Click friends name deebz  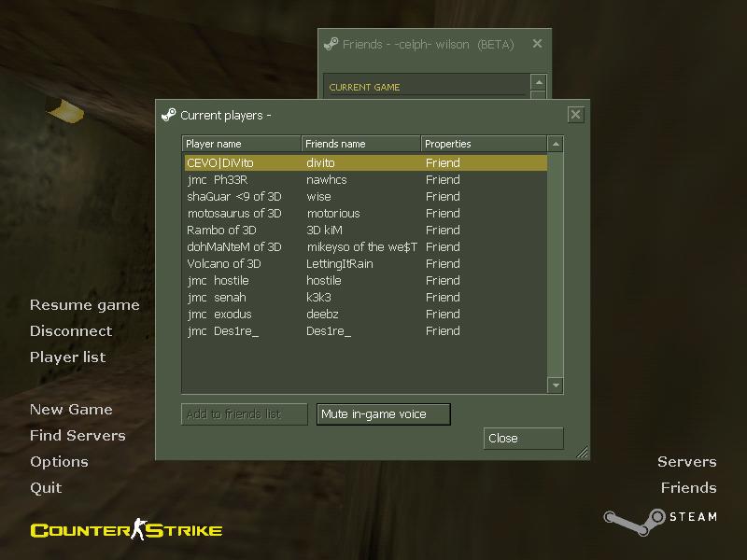tap(322, 315)
